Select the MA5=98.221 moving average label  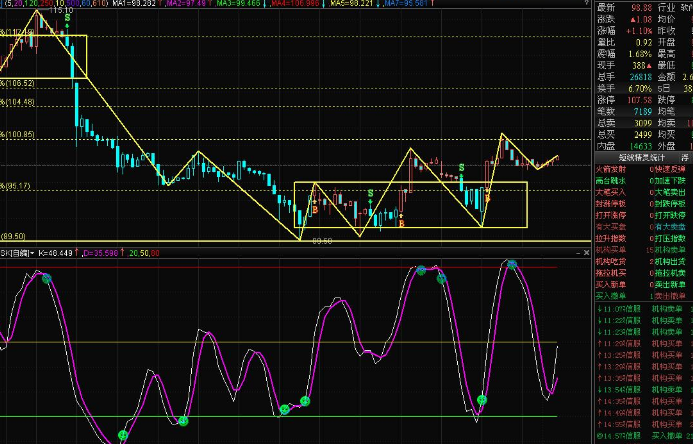(x=352, y=3)
